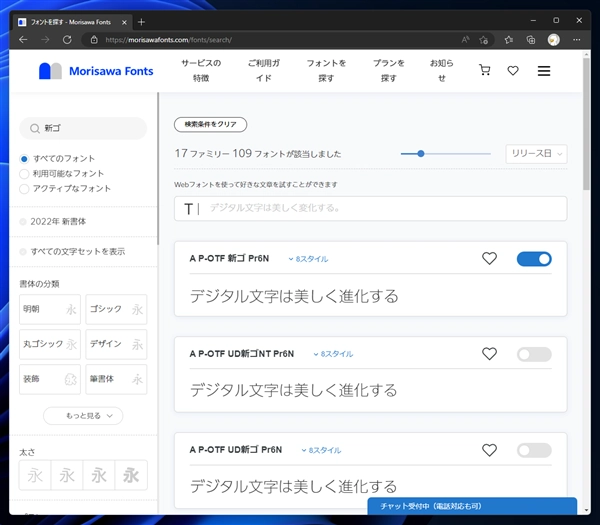Click the preview text input field
The width and height of the screenshot is (600, 525).
click(x=370, y=209)
